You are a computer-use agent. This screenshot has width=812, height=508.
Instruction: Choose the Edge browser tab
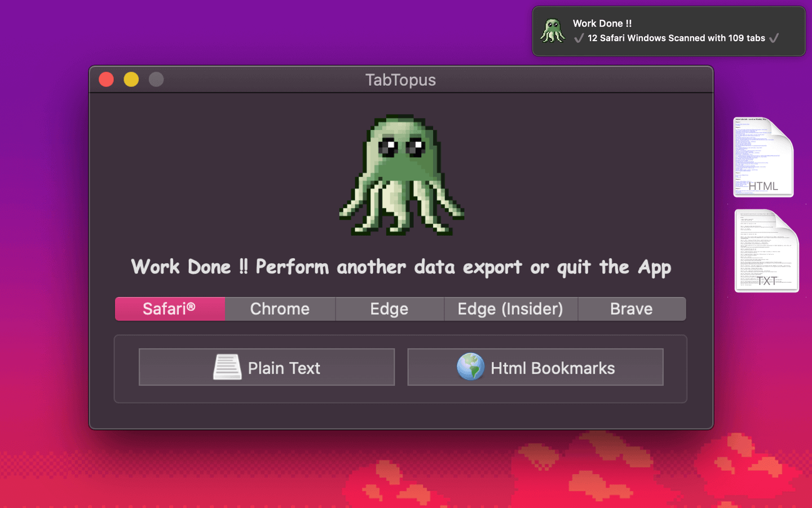pos(389,309)
